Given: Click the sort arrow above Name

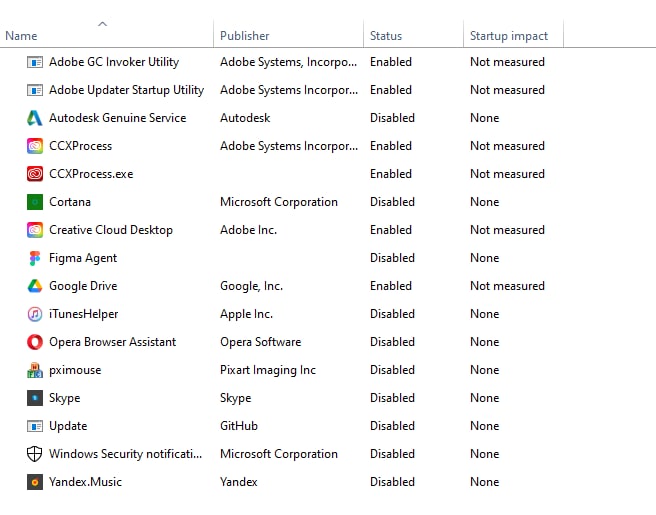Looking at the screenshot, I should click(102, 24).
